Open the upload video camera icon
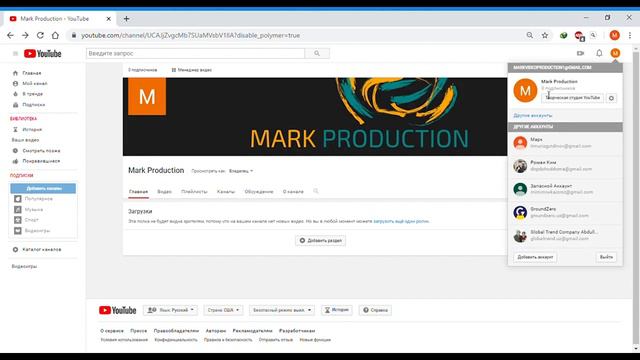 point(580,53)
